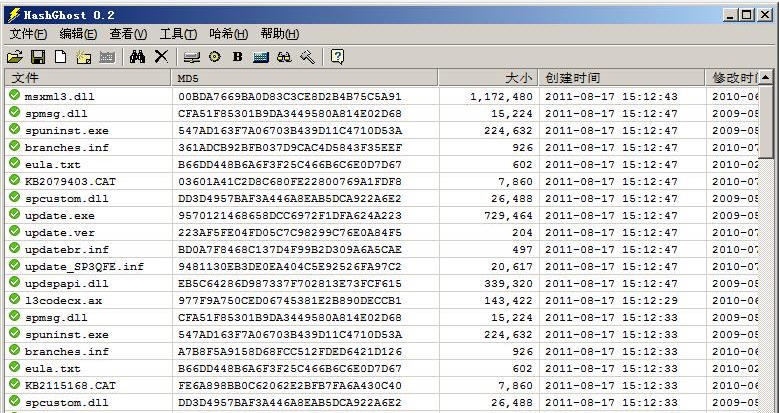Click the yellow gear toolbar icon

215,57
